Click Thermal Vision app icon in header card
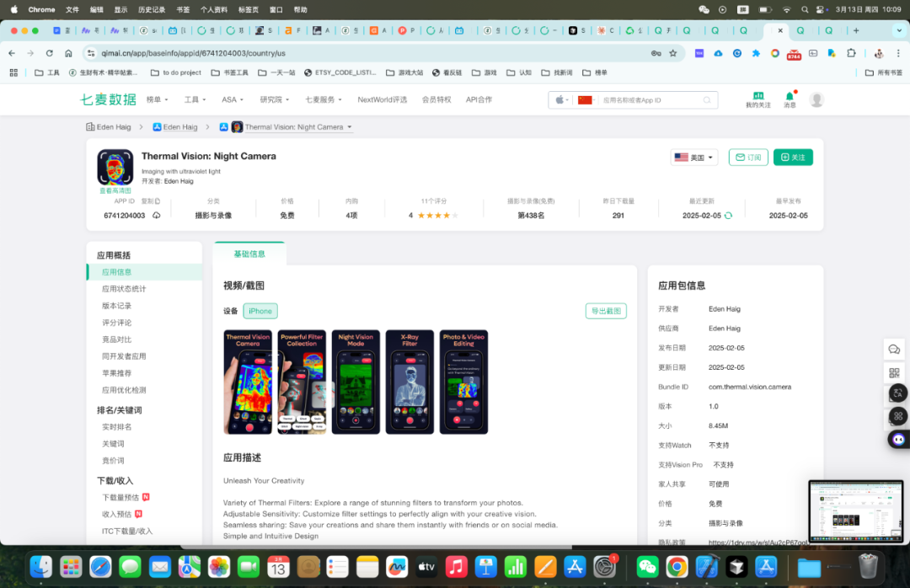The height and width of the screenshot is (588, 910). click(x=115, y=167)
